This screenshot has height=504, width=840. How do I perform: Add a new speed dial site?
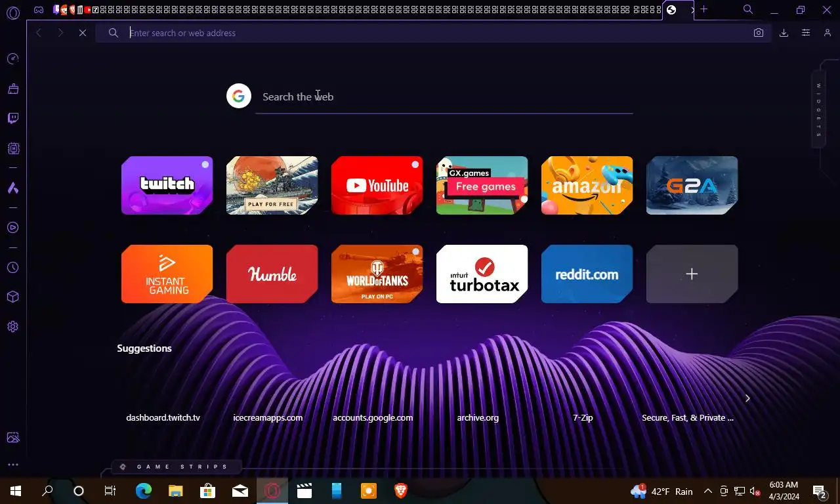[x=692, y=274]
